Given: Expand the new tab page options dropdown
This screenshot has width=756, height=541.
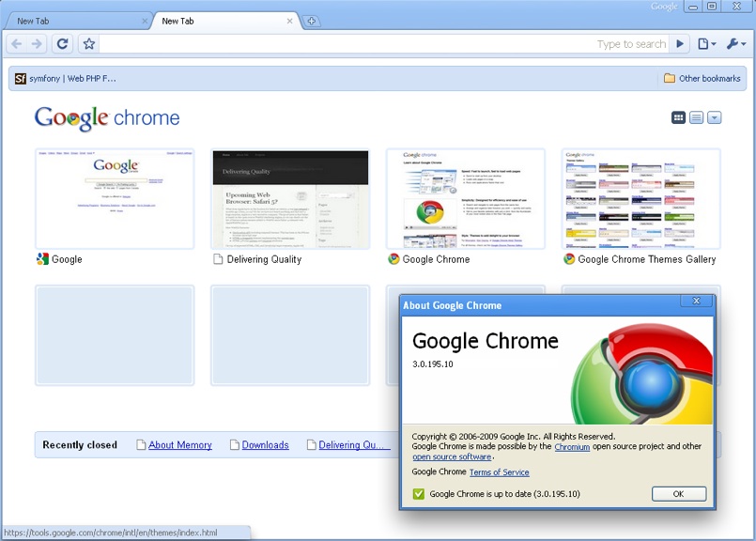Looking at the screenshot, I should tap(714, 117).
